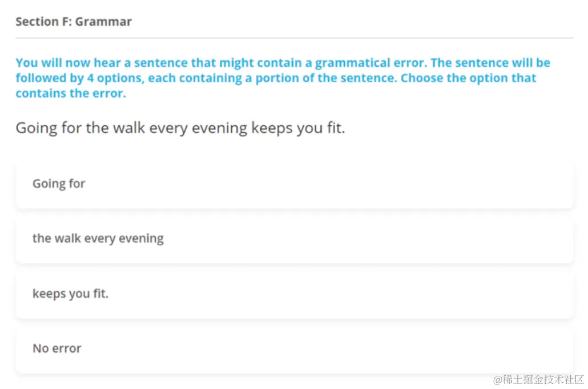The height and width of the screenshot is (389, 588).
Task: Click the question sentence "Going for the walk…"
Action: [180, 127]
